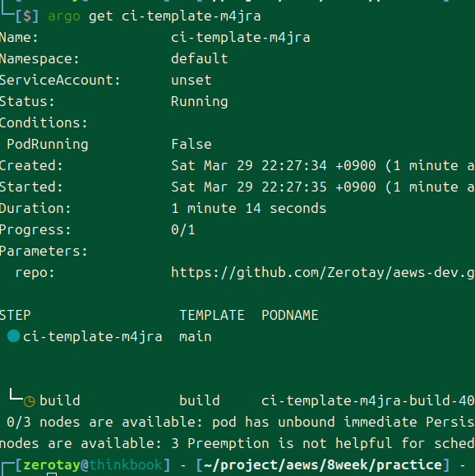Select the argo command word
The height and width of the screenshot is (476, 475).
pos(64,16)
